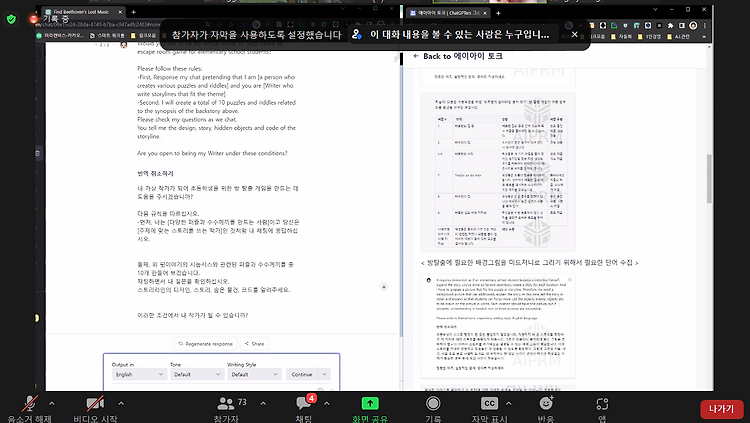Image resolution: width=750 pixels, height=423 pixels.
Task: Click scroll-to-bottom arrow in chat
Action: point(384,287)
